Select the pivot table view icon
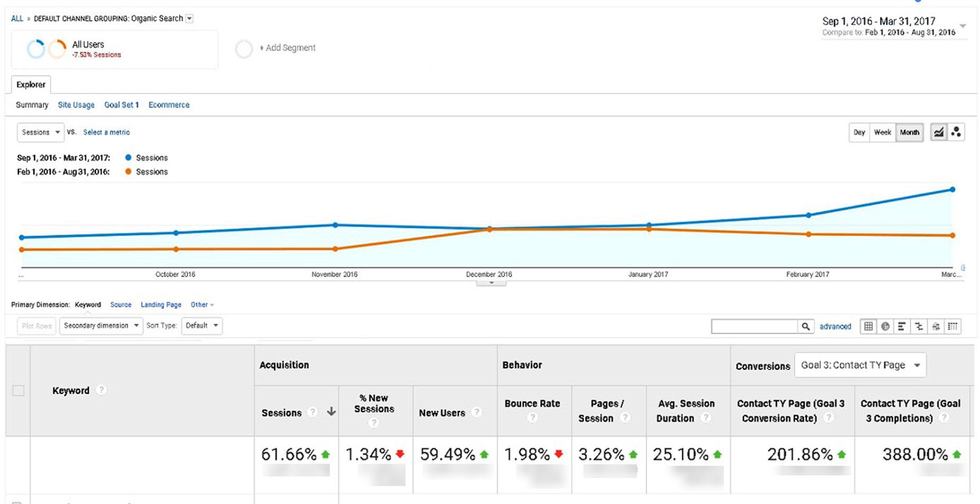Viewport: 980px width, 504px height. coord(952,327)
